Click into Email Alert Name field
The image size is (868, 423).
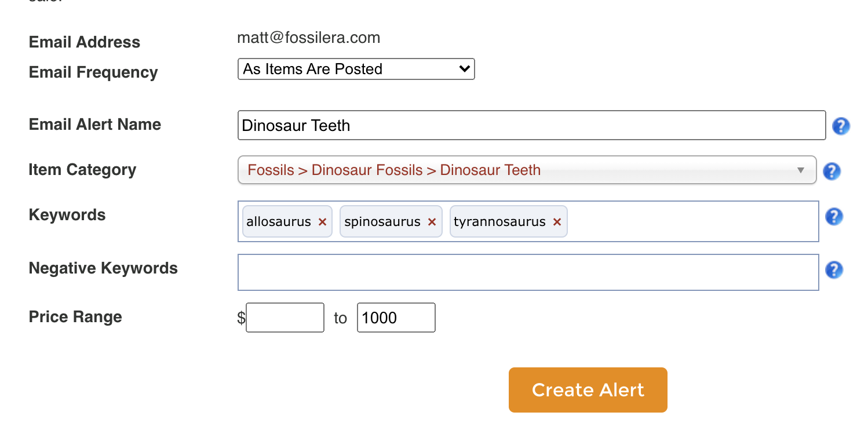(x=531, y=125)
